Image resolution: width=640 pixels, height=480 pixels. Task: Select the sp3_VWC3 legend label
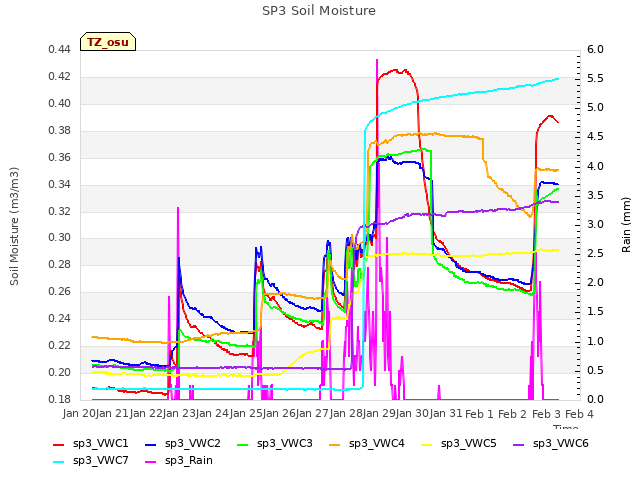coord(284,444)
